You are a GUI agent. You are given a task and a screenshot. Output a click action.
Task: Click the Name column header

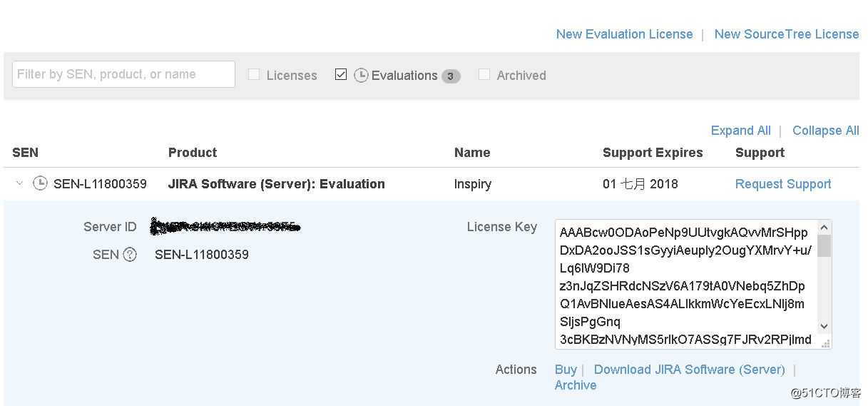(x=472, y=153)
